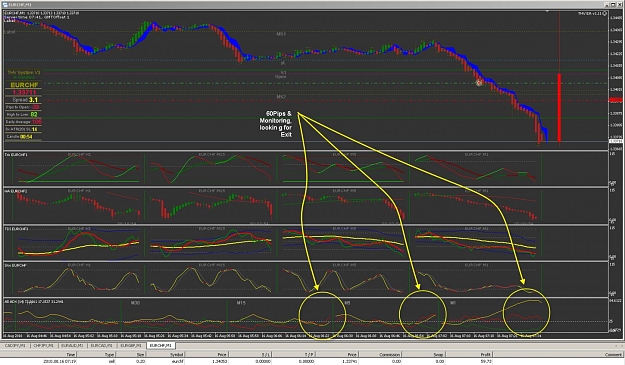The width and height of the screenshot is (625, 365).
Task: Sort trades by the Profit column header
Action: [485, 354]
